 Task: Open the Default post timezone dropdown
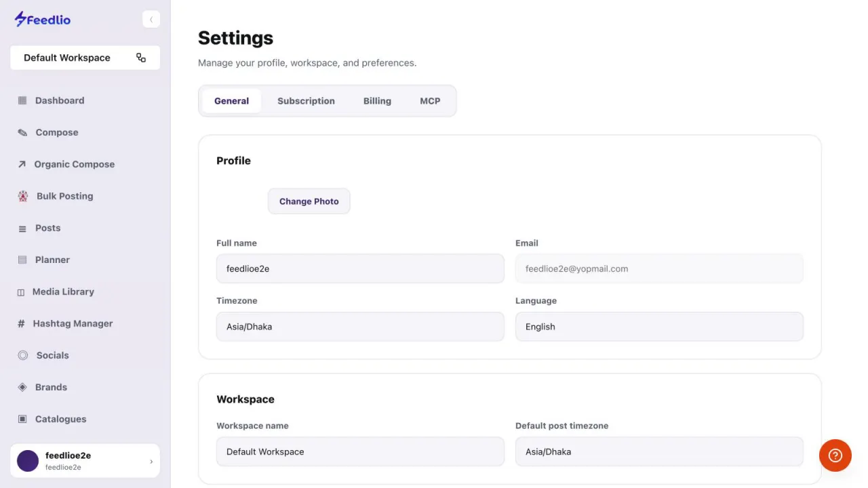pyautogui.click(x=659, y=451)
